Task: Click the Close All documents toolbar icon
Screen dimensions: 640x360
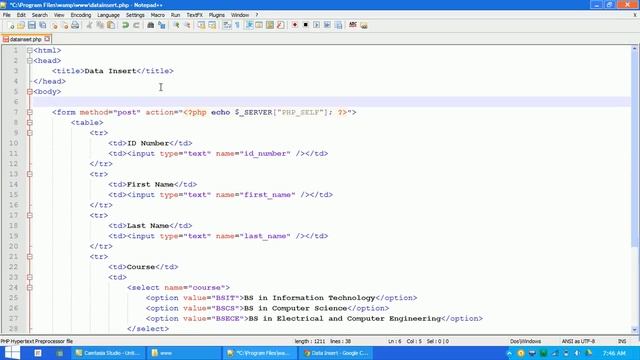Action: click(64, 25)
